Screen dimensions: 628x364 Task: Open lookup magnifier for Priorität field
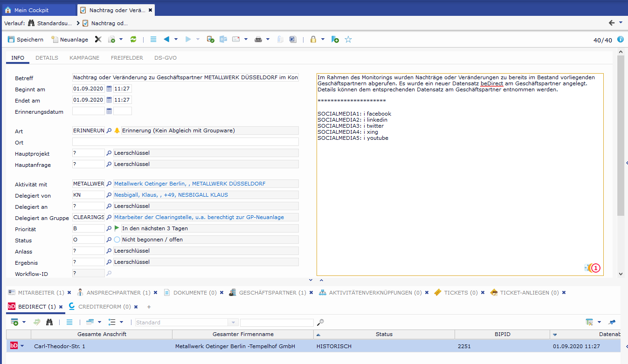click(109, 228)
